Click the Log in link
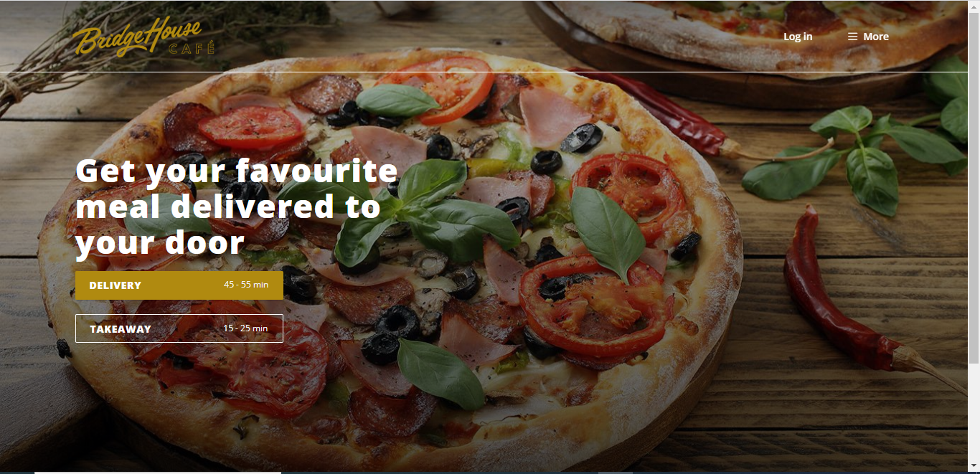The width and height of the screenshot is (980, 474). tap(798, 37)
